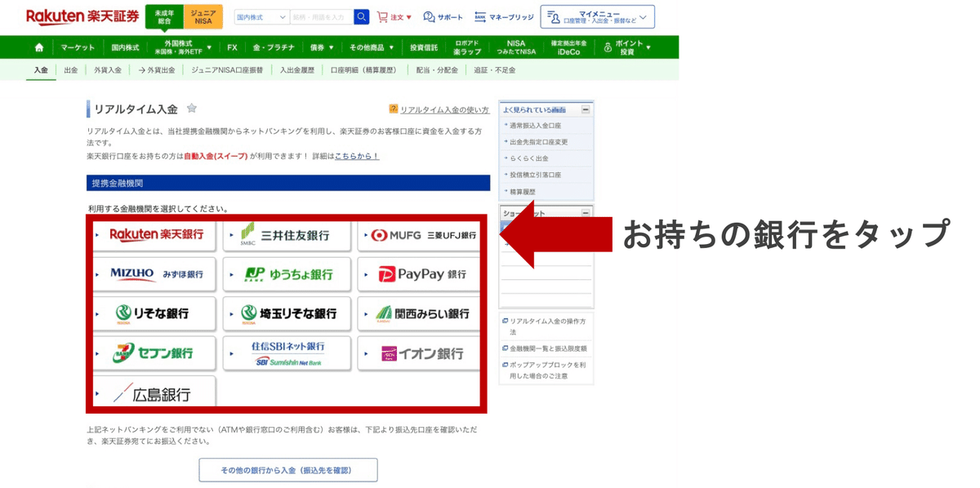Open 金・プラチナ menu

coord(274,47)
